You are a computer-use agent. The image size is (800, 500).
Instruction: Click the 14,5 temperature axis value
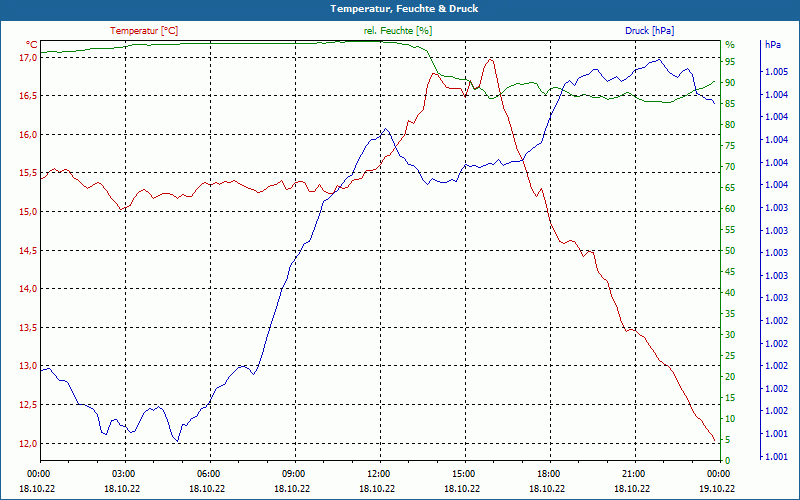tap(28, 251)
